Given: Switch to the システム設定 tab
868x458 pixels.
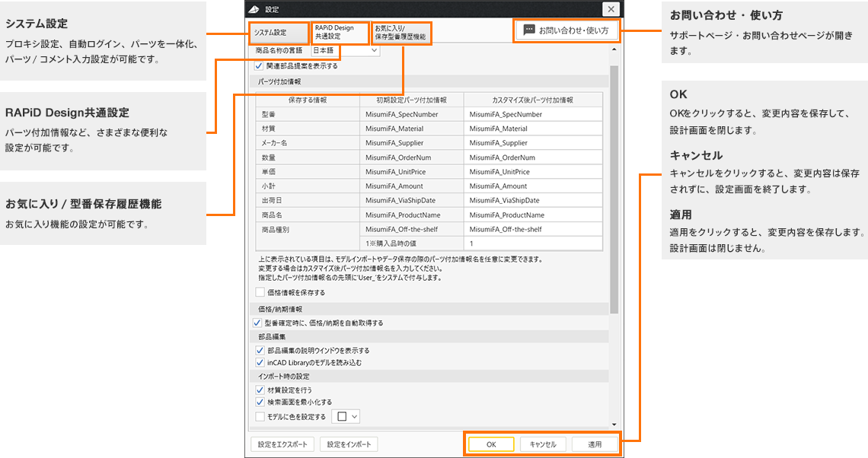Looking at the screenshot, I should click(278, 33).
